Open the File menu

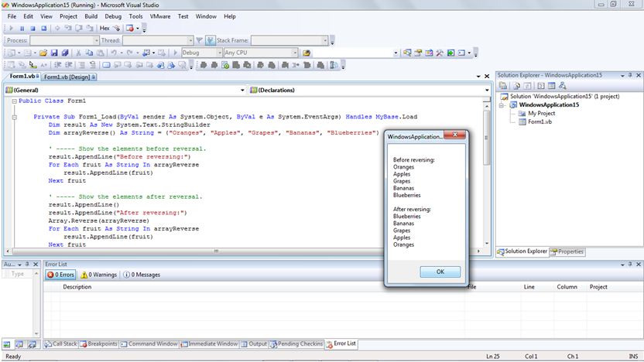12,16
